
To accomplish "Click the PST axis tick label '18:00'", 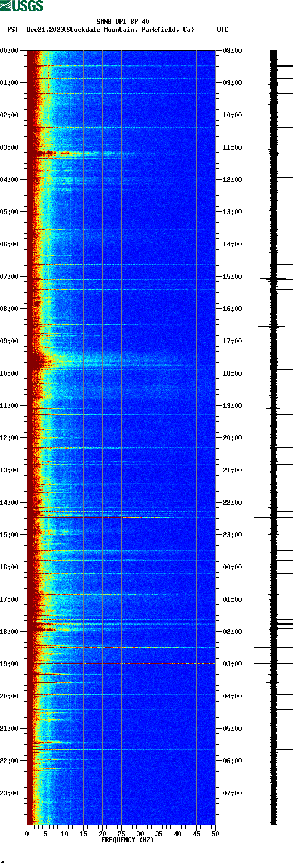I will point(10,632).
